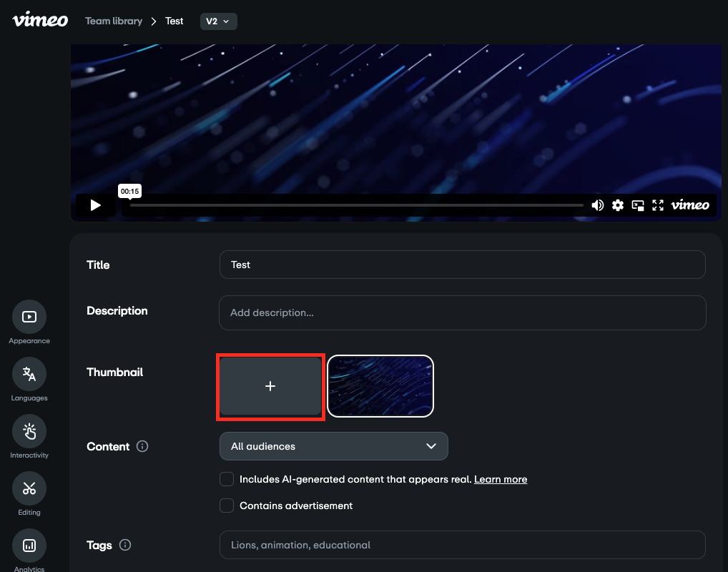Mute the video volume control

(x=597, y=205)
